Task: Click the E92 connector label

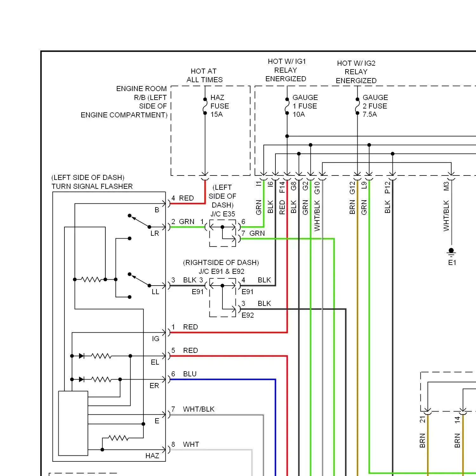Action: pyautogui.click(x=248, y=315)
